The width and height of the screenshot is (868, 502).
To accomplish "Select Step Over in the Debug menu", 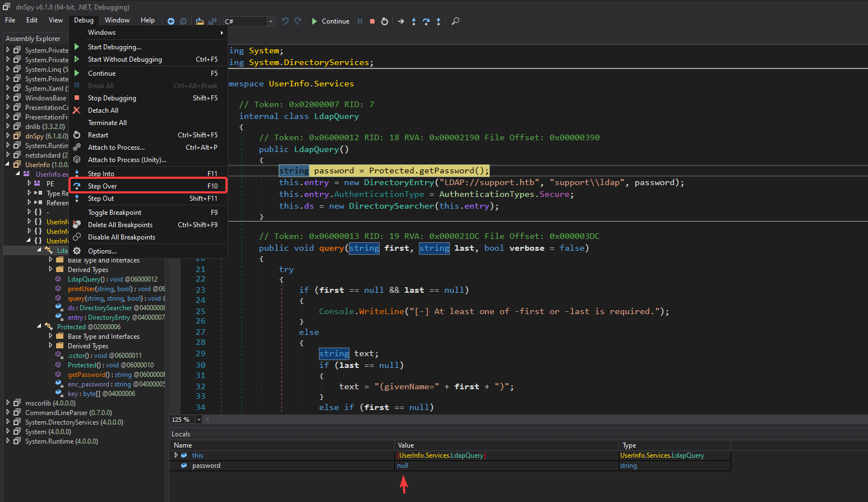I will (103, 186).
